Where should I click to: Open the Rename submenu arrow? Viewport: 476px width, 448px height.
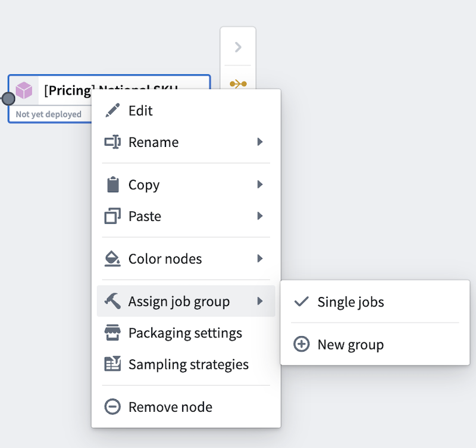click(260, 142)
